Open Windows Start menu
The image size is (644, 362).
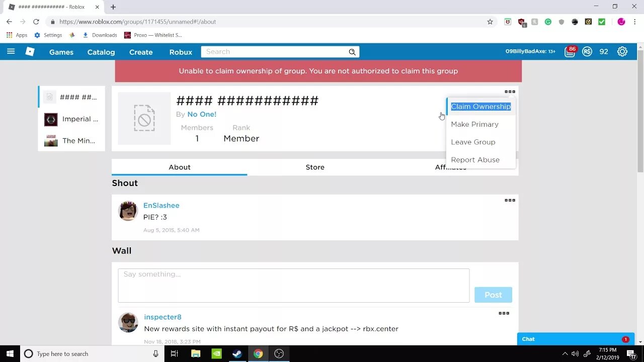pos(10,353)
